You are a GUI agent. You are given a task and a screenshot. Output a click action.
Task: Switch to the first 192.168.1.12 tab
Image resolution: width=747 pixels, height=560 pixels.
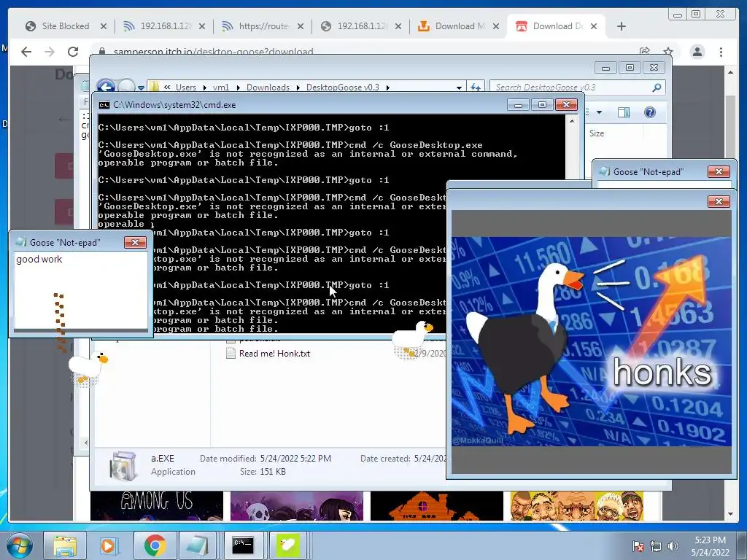164,26
